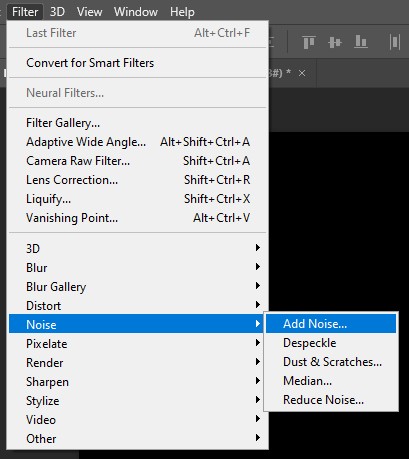Choose Lens Correction filter
Image resolution: width=409 pixels, height=459 pixels.
tap(137, 180)
